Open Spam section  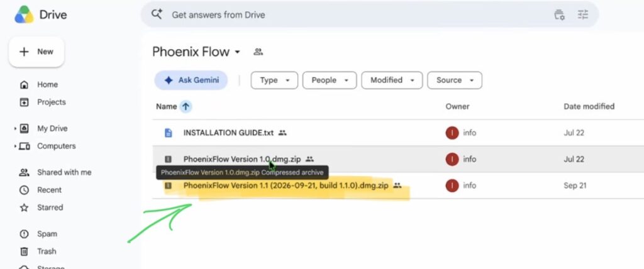pos(47,234)
